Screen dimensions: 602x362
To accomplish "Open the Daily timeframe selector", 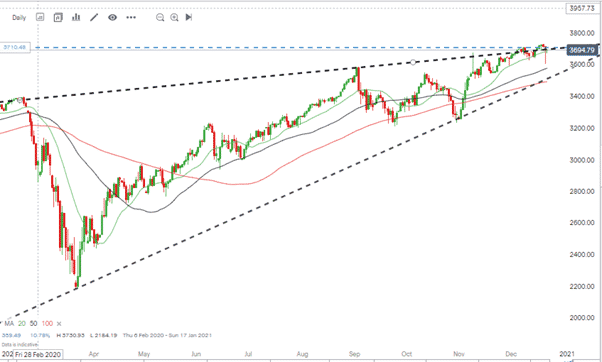I will click(19, 18).
